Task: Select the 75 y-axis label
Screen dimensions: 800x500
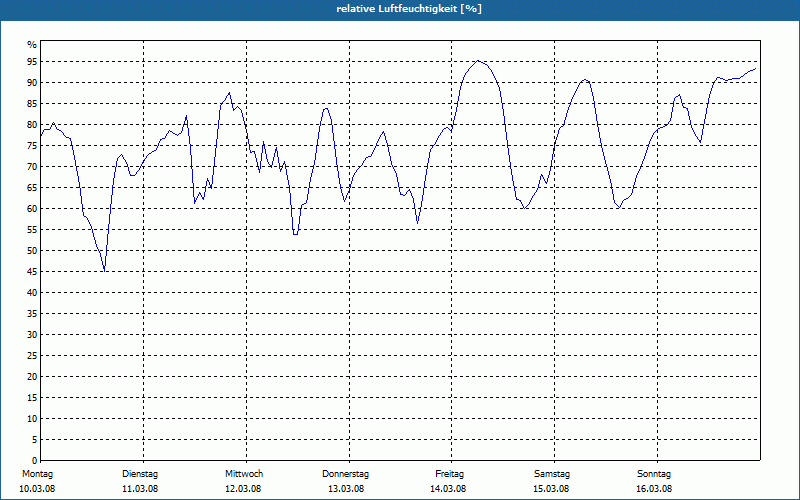Action: [32, 145]
